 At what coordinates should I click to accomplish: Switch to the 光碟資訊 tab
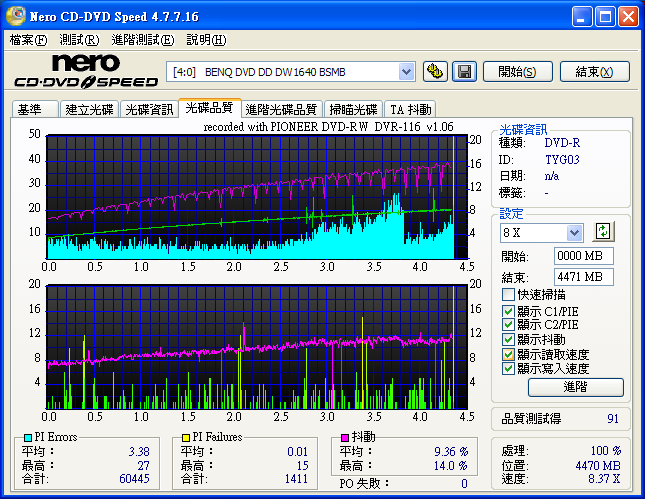(x=149, y=109)
